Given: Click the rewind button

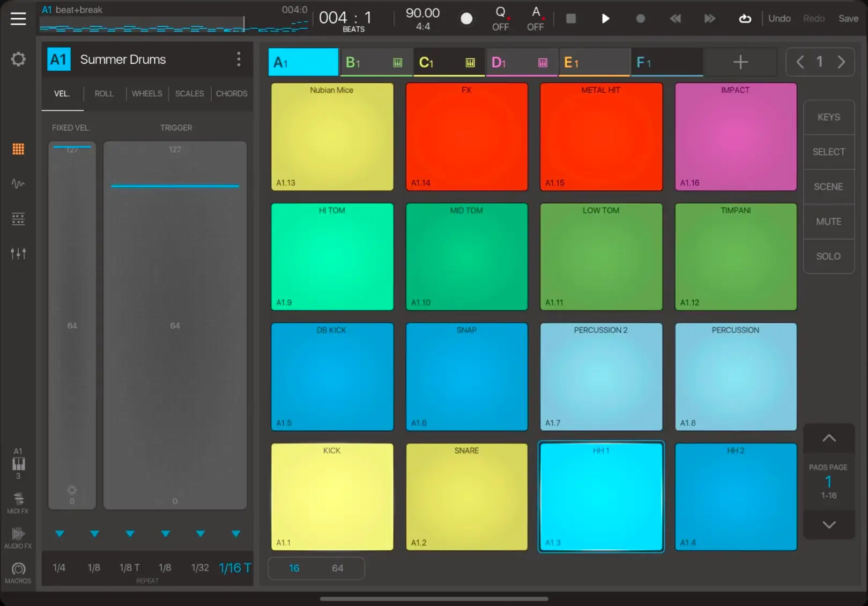Looking at the screenshot, I should pos(676,19).
